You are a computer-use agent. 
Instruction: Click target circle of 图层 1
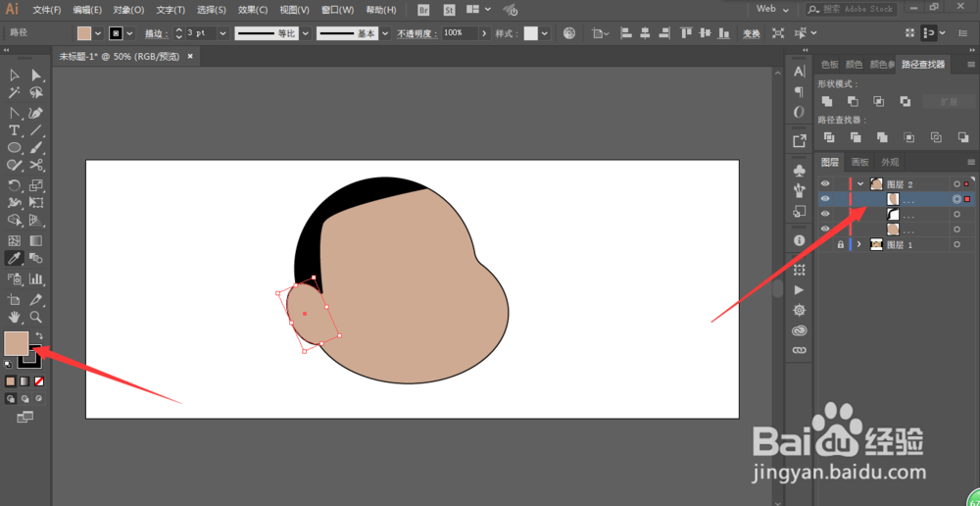tap(956, 244)
